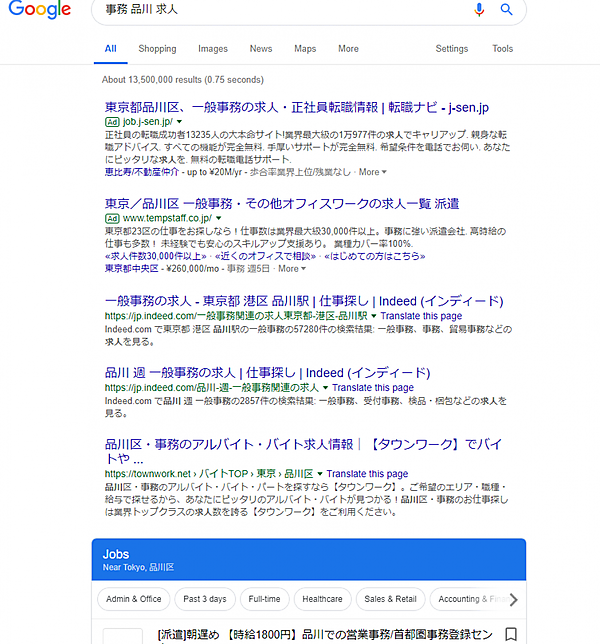Switch to the Shopping tab

point(157,49)
